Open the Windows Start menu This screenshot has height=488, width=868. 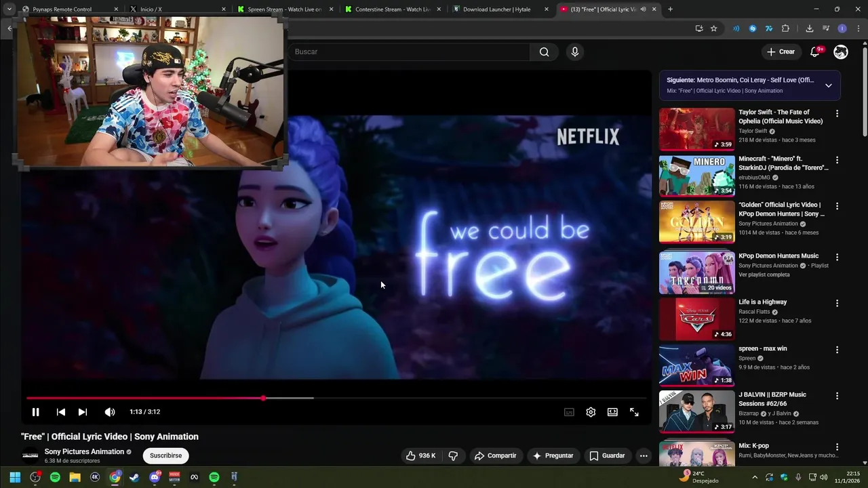pyautogui.click(x=15, y=477)
